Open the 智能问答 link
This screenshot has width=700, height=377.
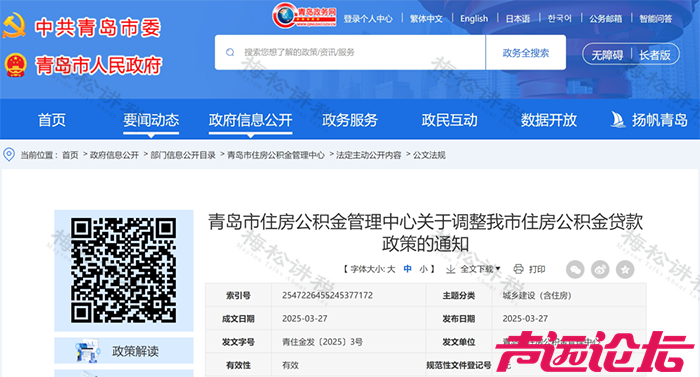(x=656, y=18)
